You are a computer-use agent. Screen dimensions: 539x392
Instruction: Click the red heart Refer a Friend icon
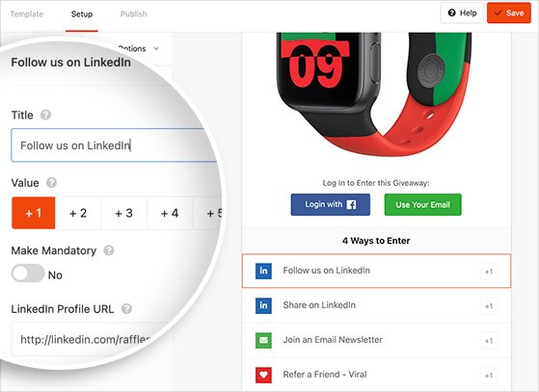[263, 375]
